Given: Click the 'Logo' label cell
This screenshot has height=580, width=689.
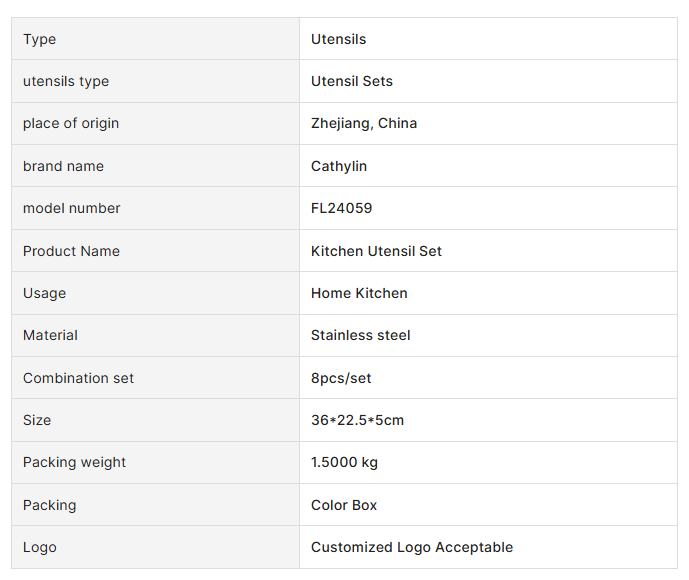Looking at the screenshot, I should (40, 547).
